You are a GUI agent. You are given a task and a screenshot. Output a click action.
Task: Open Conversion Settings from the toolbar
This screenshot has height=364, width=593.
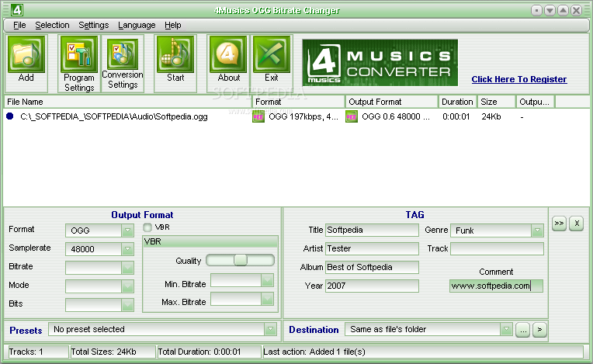[123, 54]
